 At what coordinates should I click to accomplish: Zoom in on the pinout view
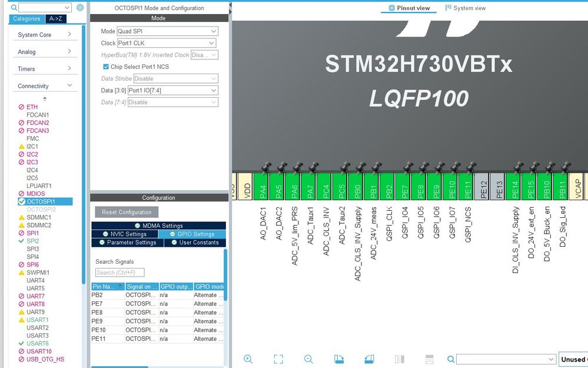248,359
